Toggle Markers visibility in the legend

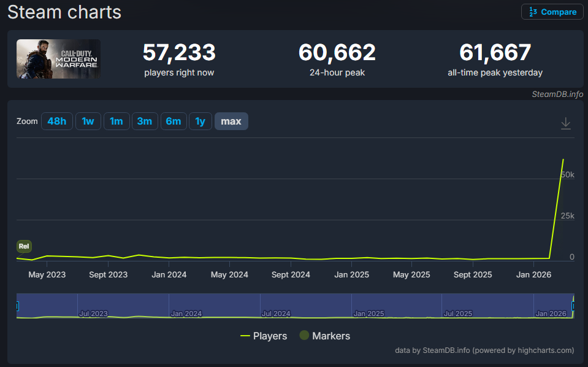324,336
